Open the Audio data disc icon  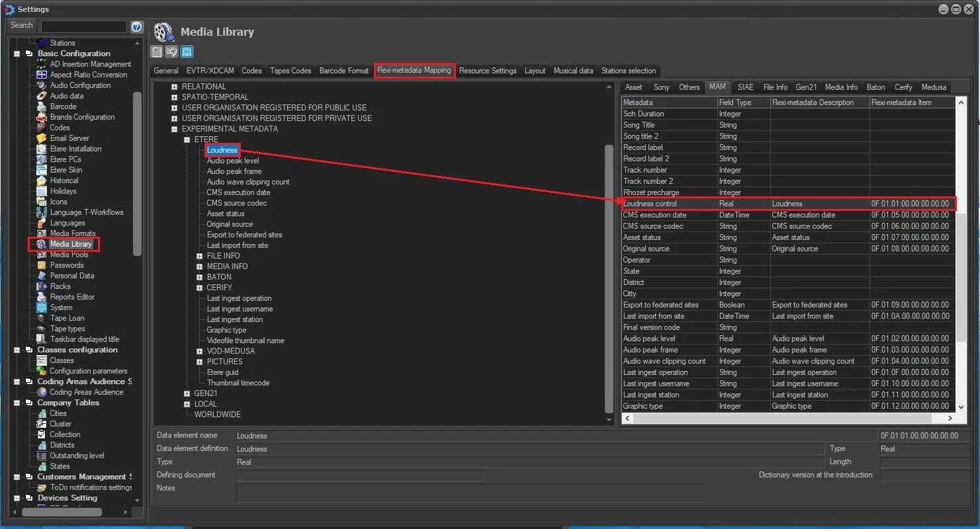[42, 96]
